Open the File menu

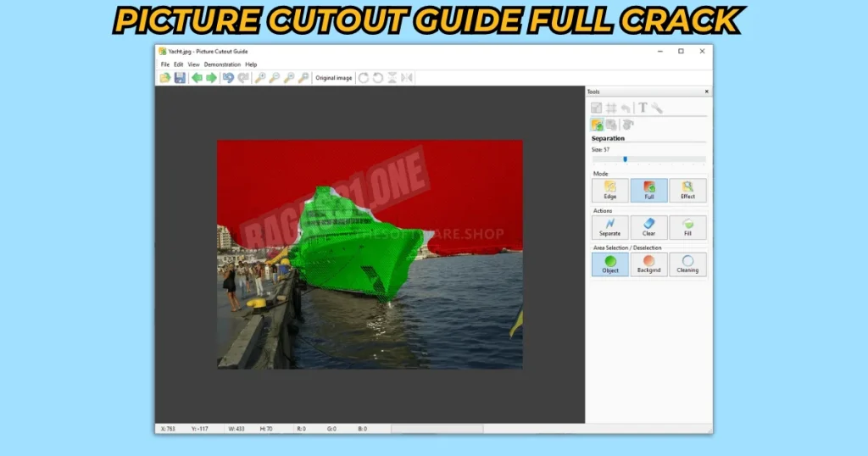coord(165,64)
